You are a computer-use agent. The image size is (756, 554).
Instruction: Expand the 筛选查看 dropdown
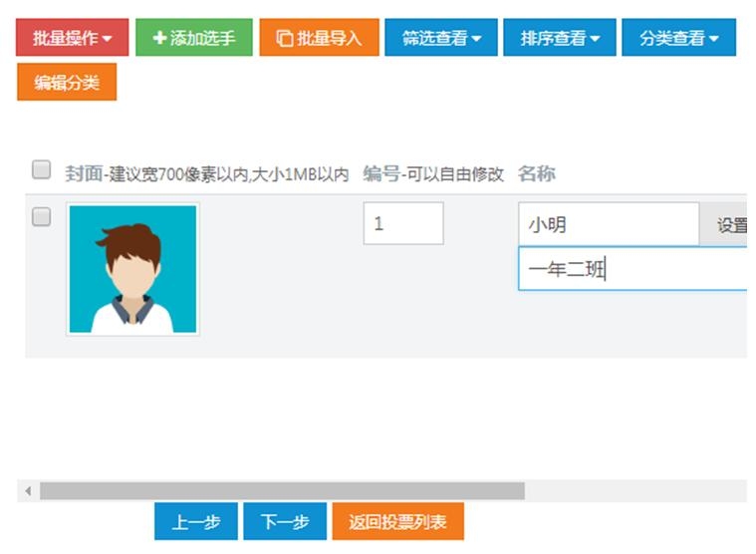click(x=441, y=38)
